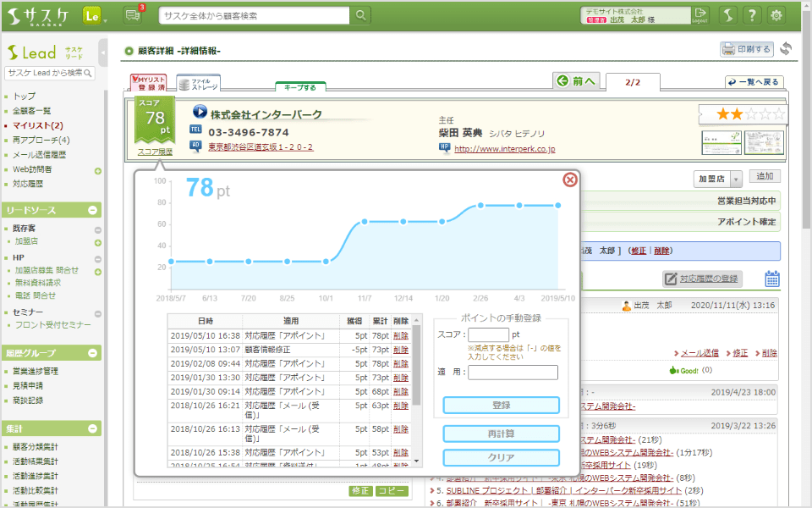Delete the 顧客情報修正 score entry
This screenshot has width=812, height=508.
coord(400,350)
